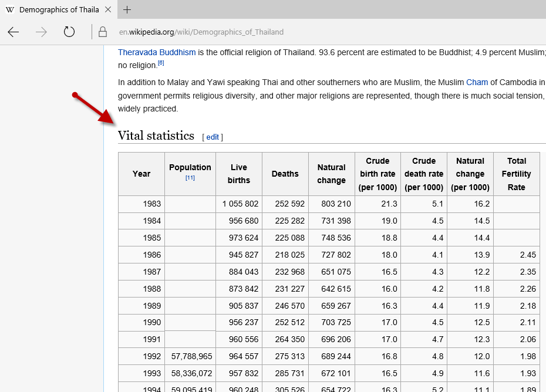Click live births value 1 055 802

pos(240,204)
